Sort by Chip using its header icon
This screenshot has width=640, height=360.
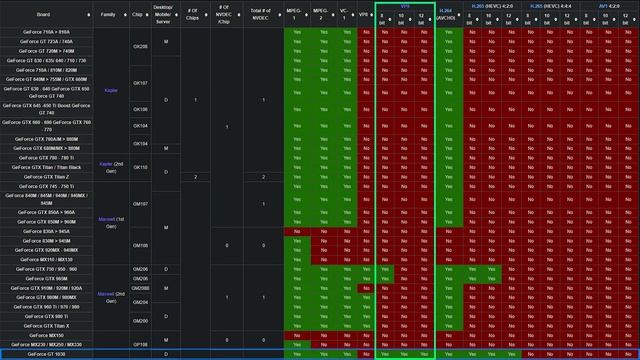[x=147, y=15]
